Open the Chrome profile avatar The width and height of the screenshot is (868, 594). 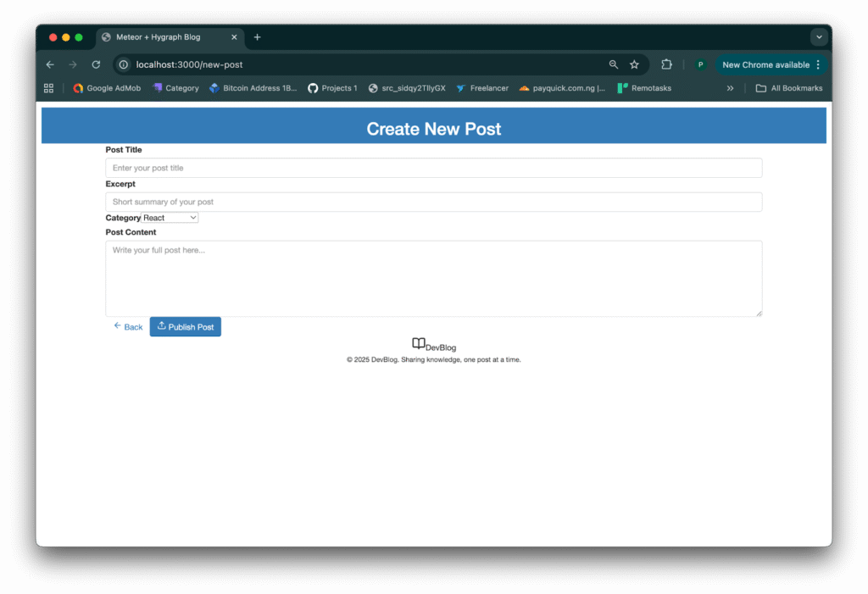coord(700,64)
